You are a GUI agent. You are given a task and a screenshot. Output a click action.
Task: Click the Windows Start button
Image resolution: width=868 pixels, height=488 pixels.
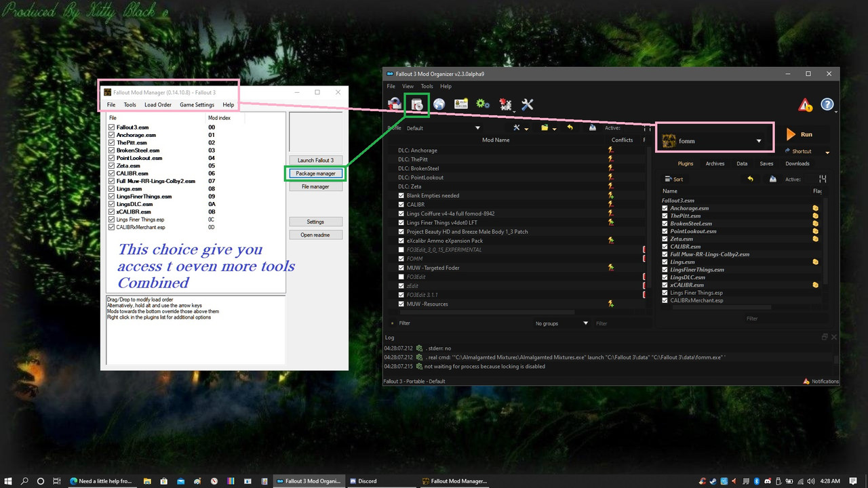9,481
